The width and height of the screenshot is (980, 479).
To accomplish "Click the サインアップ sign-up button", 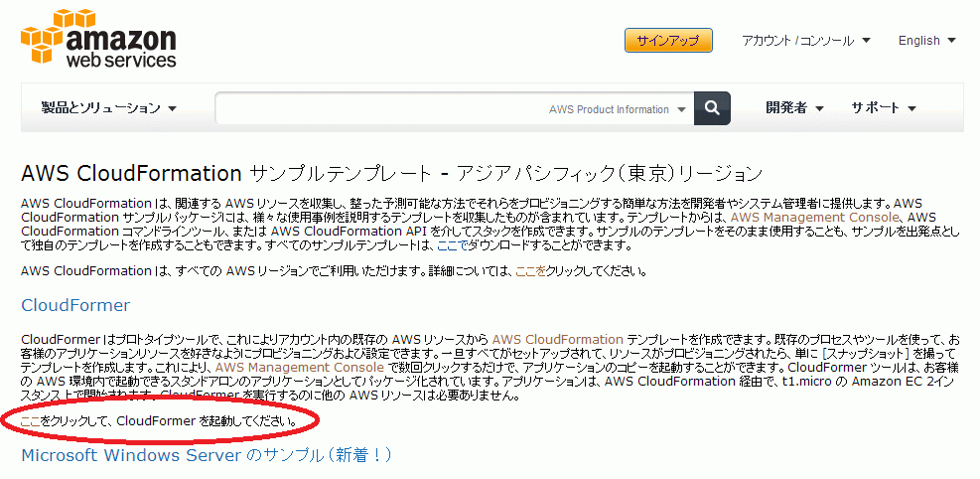I will (x=668, y=41).
